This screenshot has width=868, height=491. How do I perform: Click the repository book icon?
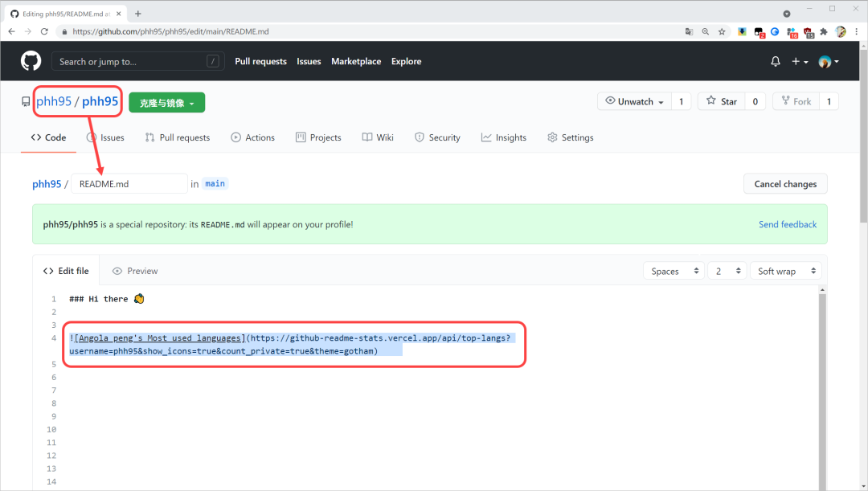(x=26, y=102)
